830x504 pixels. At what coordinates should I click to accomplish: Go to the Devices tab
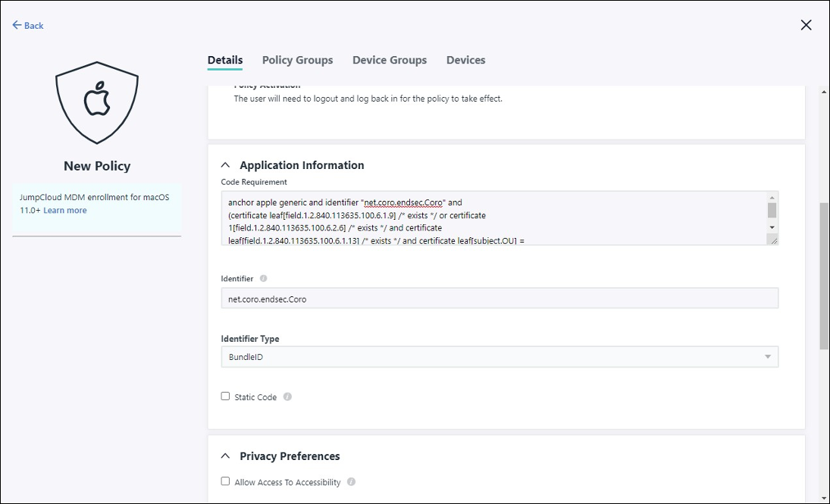point(465,60)
